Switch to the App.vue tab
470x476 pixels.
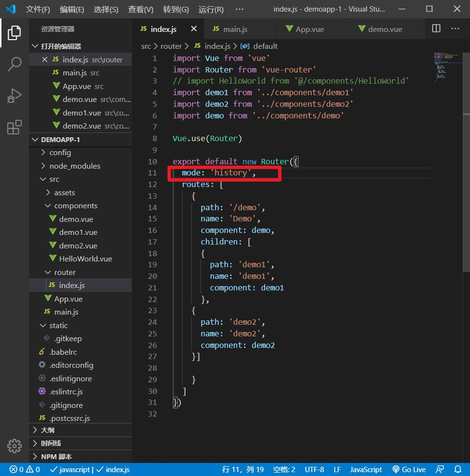pos(309,29)
